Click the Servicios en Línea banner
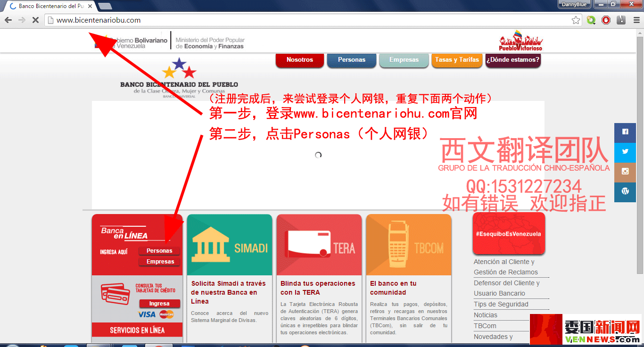The height and width of the screenshot is (347, 644). (x=137, y=330)
